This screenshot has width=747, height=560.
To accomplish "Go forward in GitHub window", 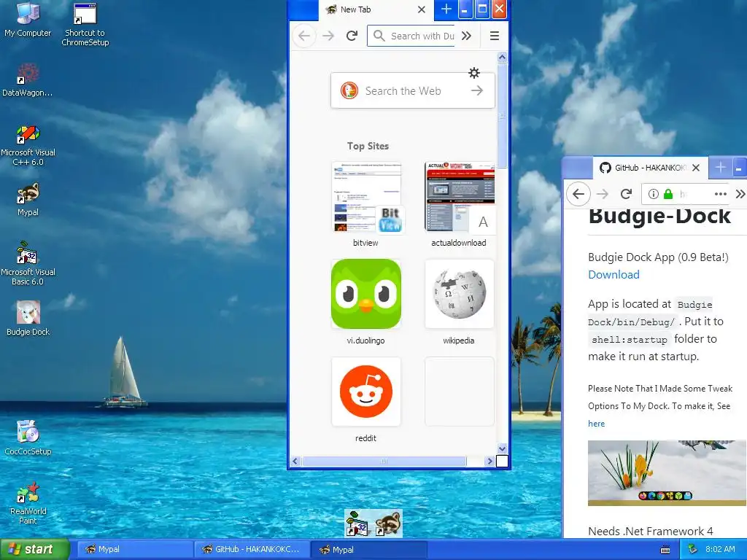I will (603, 194).
